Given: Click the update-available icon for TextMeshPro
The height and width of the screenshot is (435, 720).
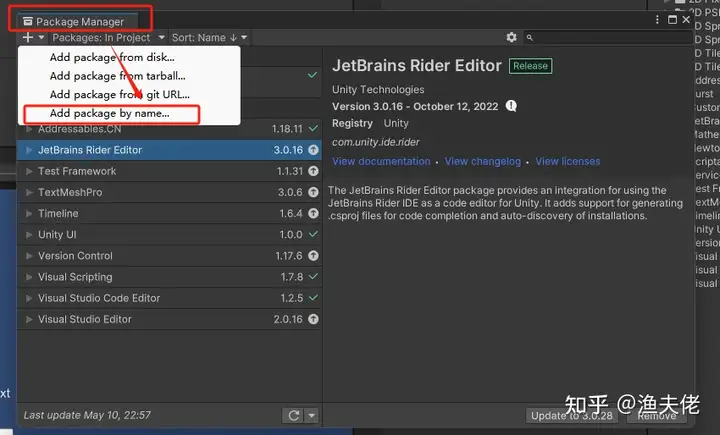Looking at the screenshot, I should [313, 192].
